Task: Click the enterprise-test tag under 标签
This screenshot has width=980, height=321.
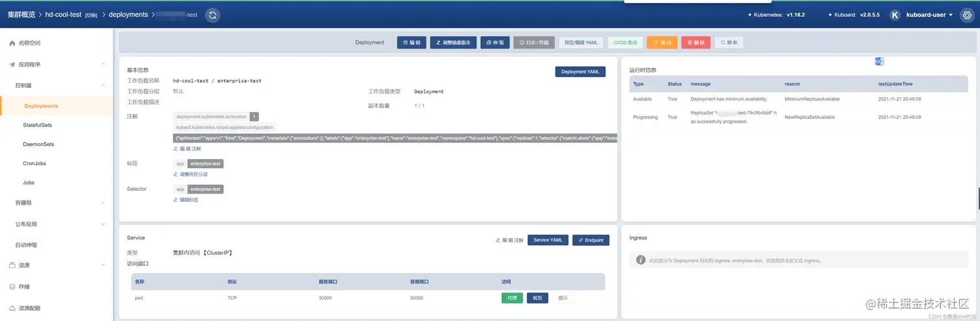Action: 205,164
